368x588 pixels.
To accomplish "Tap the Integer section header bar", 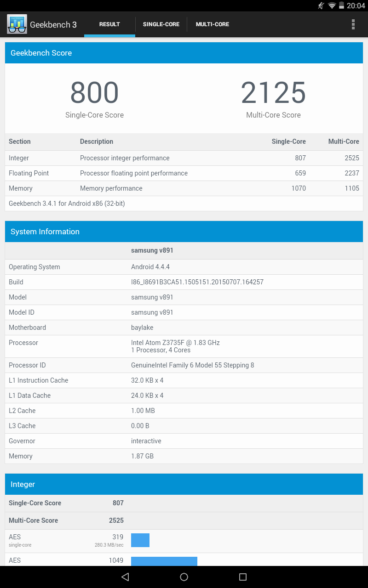I will coord(184,484).
